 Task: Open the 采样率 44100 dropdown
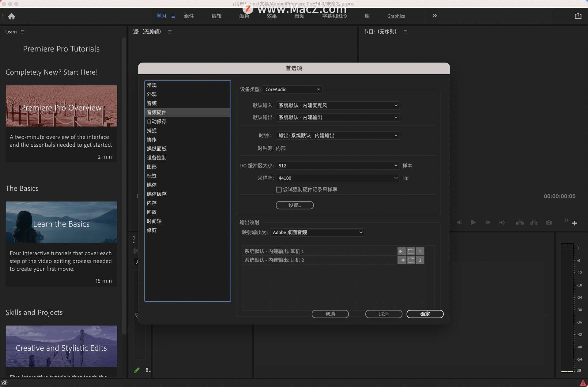tap(337, 178)
